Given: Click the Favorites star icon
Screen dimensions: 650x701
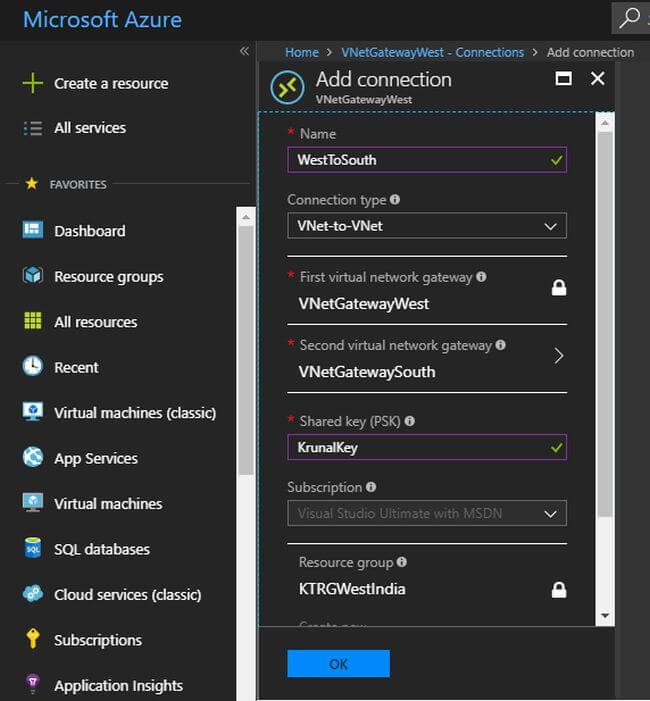Looking at the screenshot, I should [32, 183].
